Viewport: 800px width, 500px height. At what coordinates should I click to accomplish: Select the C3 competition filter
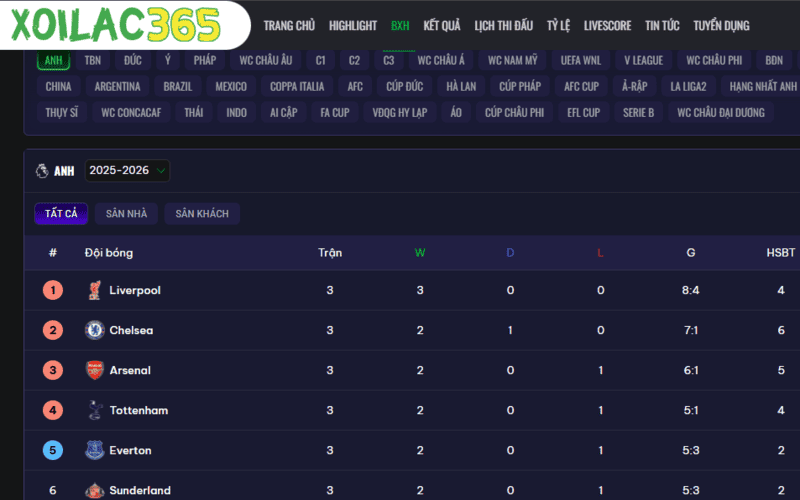click(x=389, y=60)
